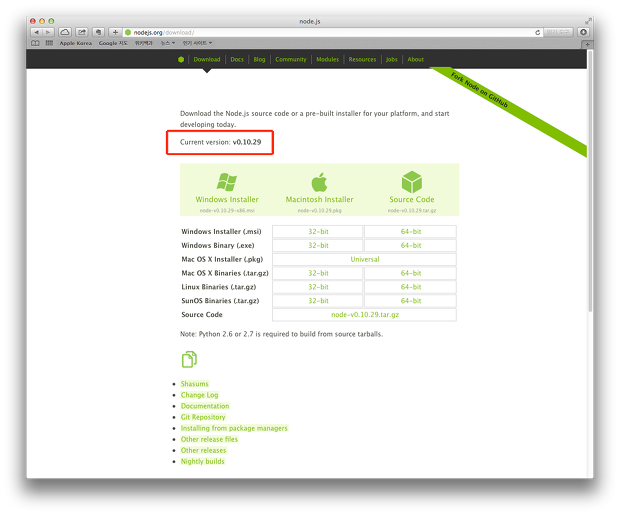This screenshot has width=620, height=515.
Task: Open Other release files link
Action: click(209, 439)
